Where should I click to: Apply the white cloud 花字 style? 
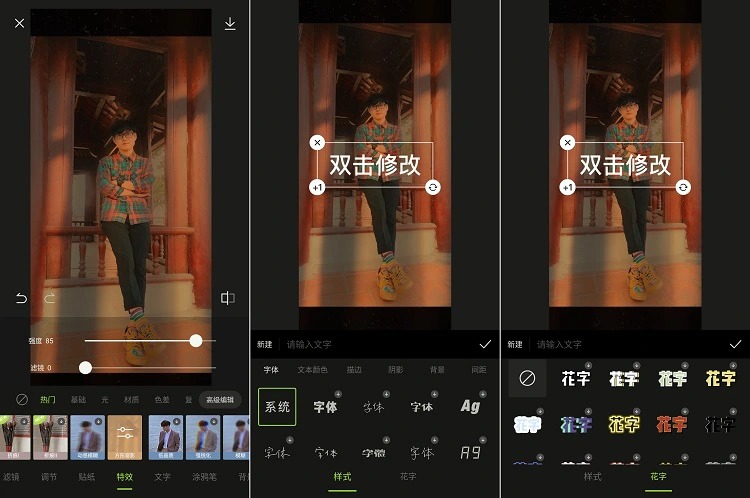pos(527,424)
